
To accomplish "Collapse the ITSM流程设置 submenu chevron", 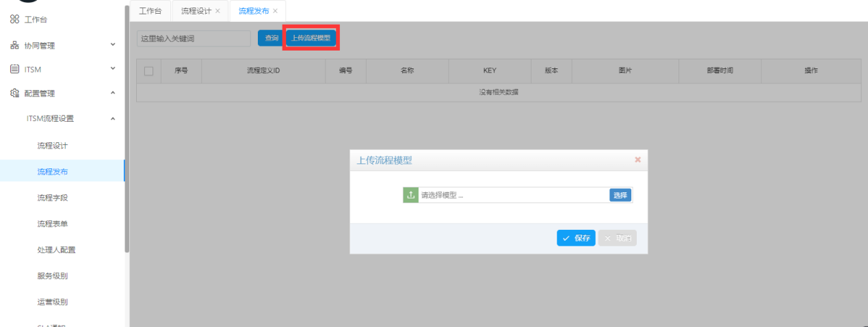I will tap(113, 118).
